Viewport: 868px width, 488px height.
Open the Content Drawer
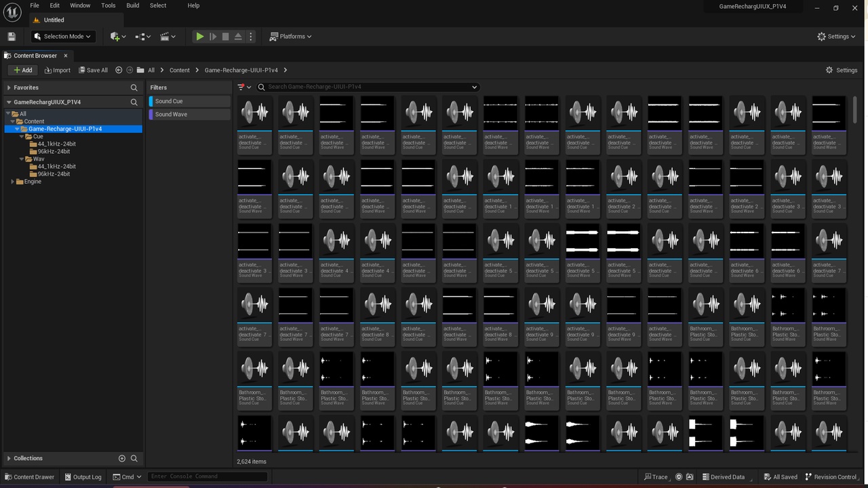[30, 476]
